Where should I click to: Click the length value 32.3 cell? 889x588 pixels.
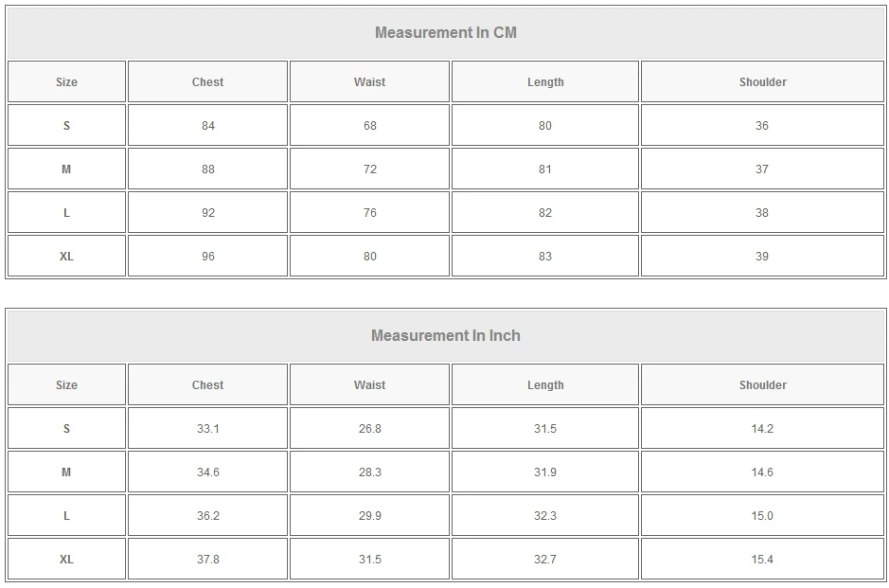[x=545, y=516]
